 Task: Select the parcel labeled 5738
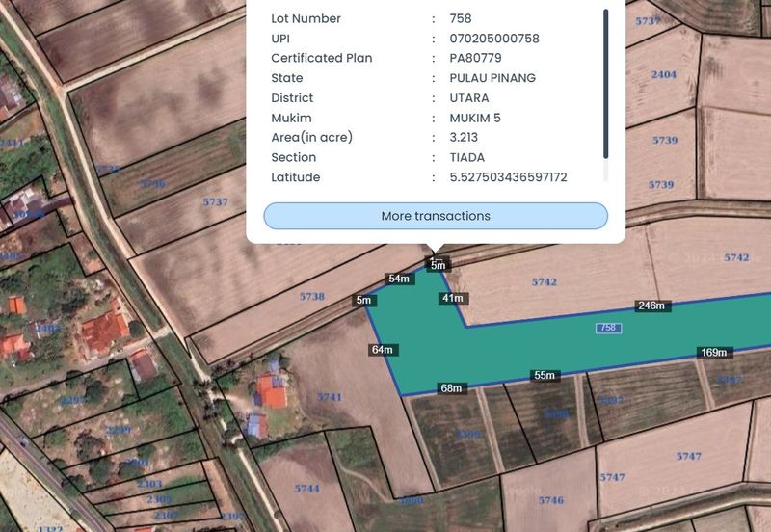tap(312, 297)
